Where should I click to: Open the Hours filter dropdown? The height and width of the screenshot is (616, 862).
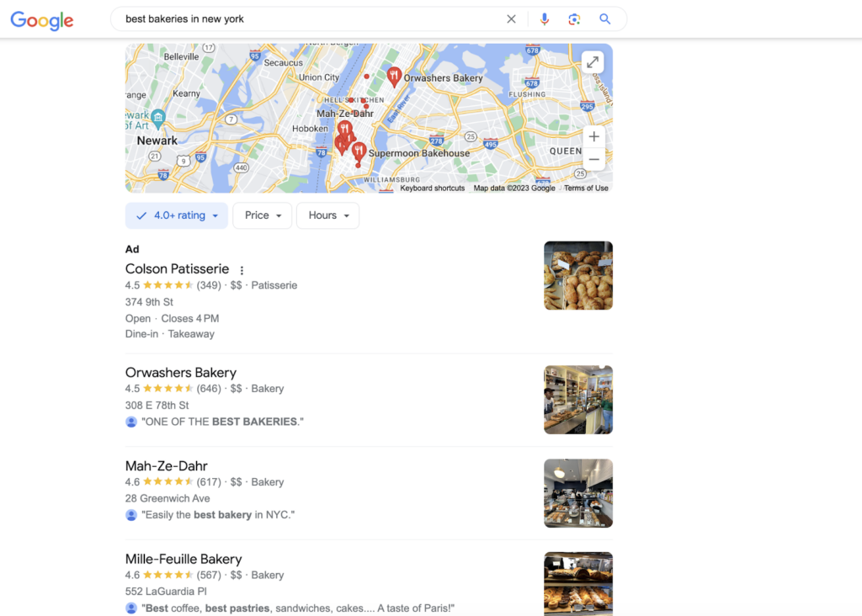coord(327,215)
